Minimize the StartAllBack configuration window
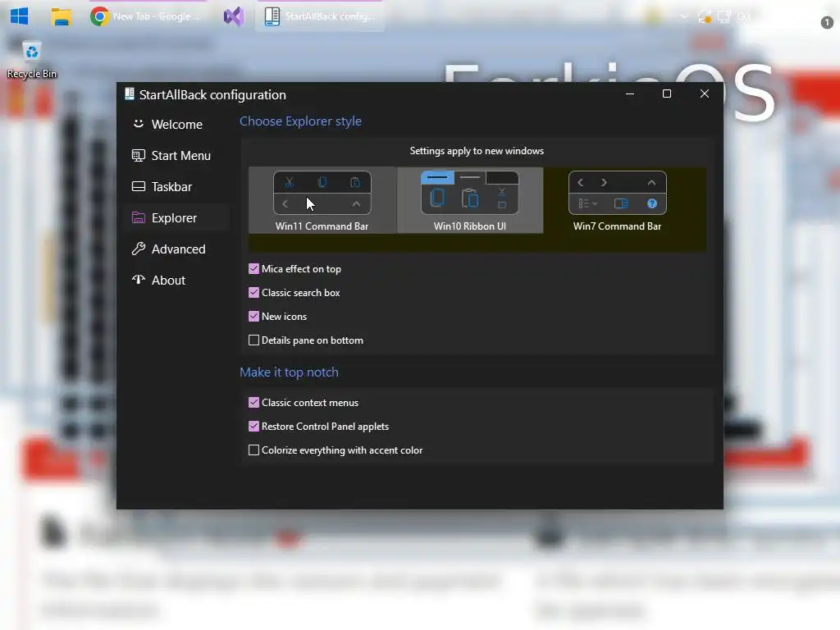Screen dimensions: 840x630 [630, 94]
